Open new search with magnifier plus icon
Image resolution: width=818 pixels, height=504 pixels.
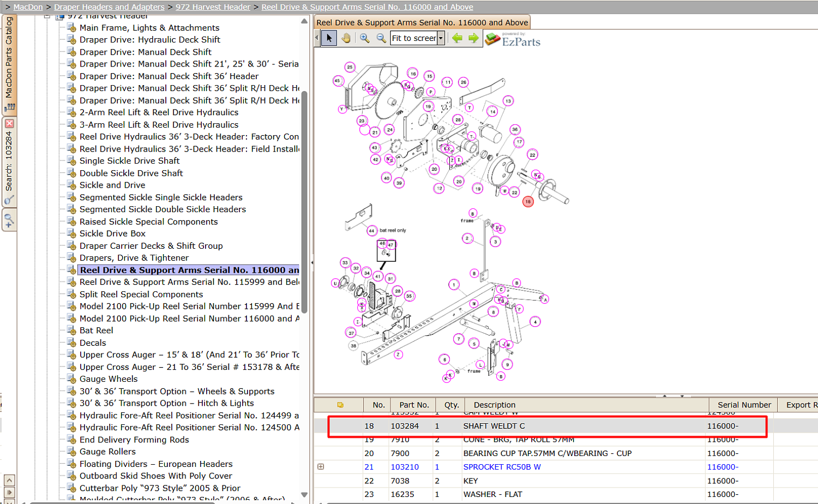[x=9, y=221]
